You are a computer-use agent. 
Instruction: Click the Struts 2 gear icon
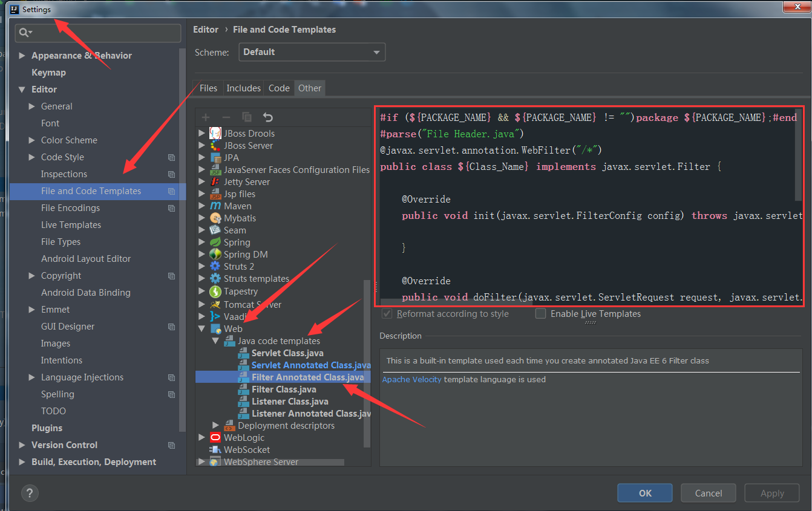click(215, 266)
